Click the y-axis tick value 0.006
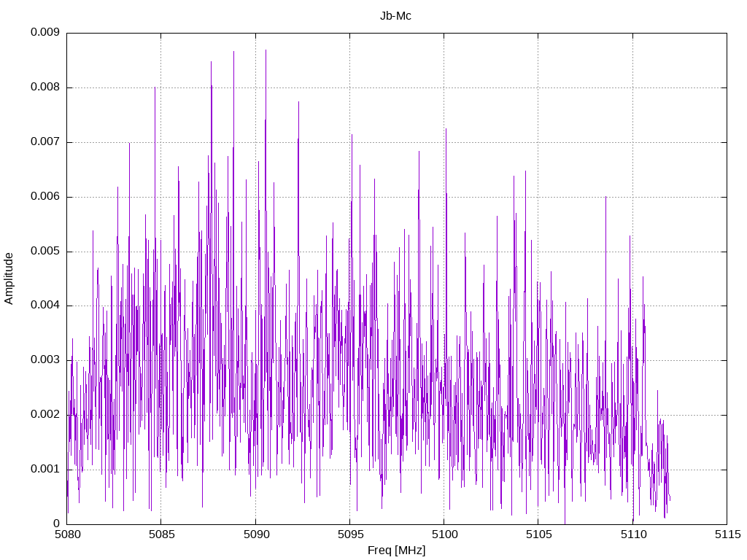Image resolution: width=747 pixels, height=560 pixels. point(45,197)
